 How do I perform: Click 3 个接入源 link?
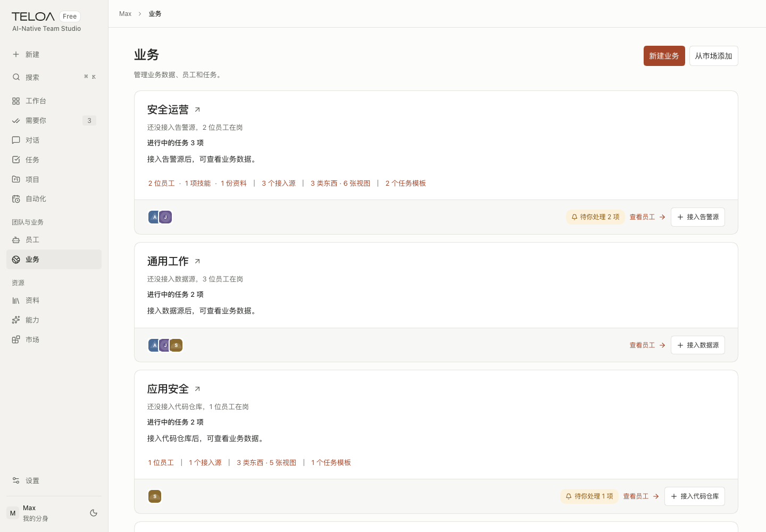[279, 183]
